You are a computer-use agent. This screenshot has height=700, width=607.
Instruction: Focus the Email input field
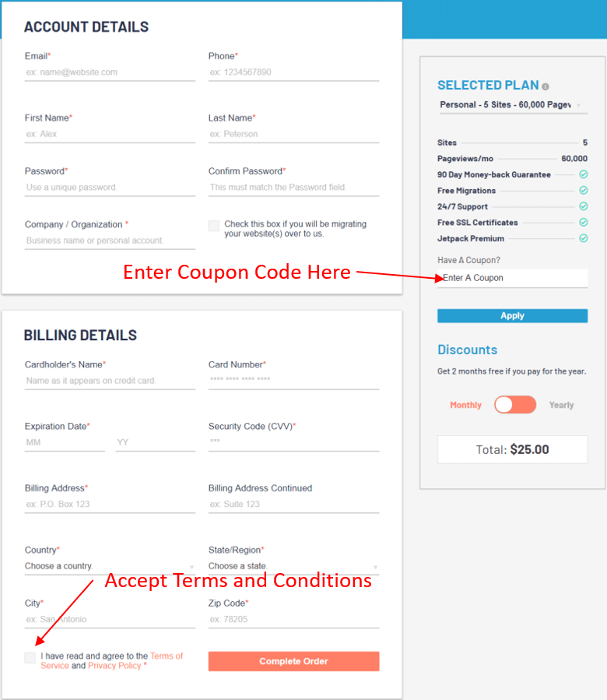click(110, 72)
